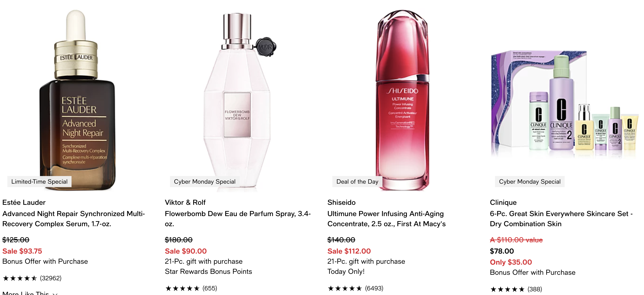Open the Shiseido Ultimune red bottle image
The height and width of the screenshot is (295, 644).
pyautogui.click(x=403, y=100)
